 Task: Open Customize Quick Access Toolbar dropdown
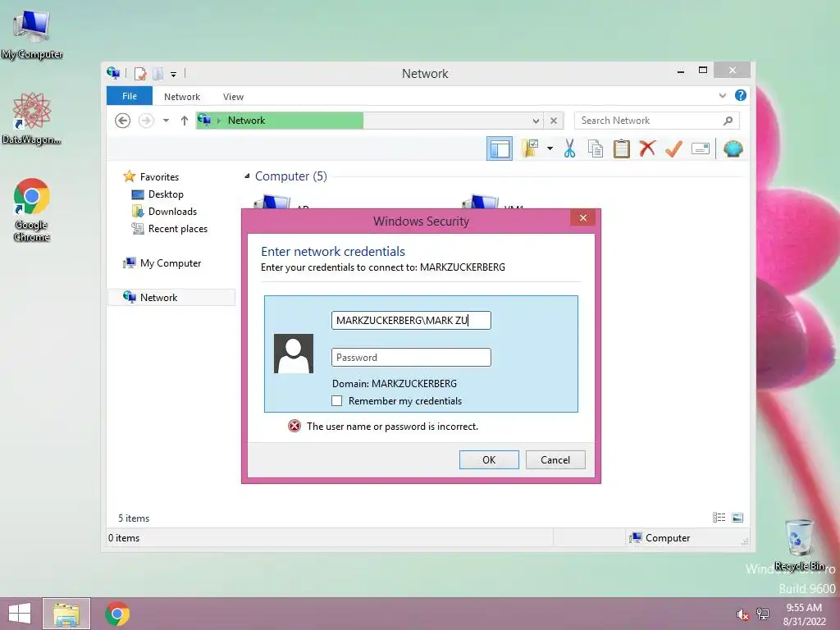[x=174, y=74]
